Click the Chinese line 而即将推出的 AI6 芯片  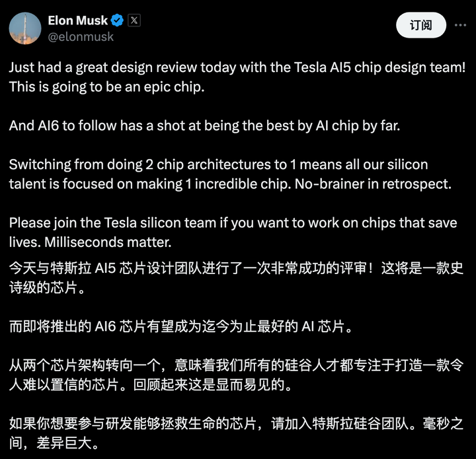pos(180,326)
